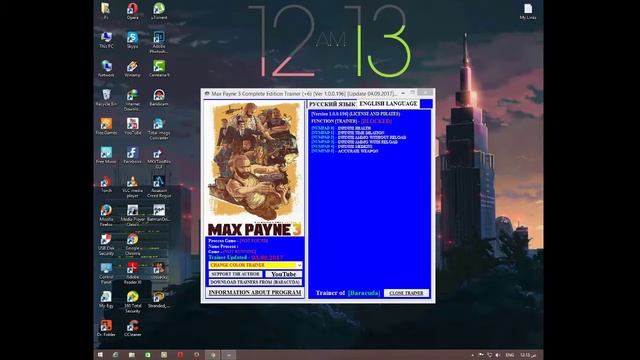Click the Support the Author button
This screenshot has height=360, width=640.
click(x=236, y=274)
